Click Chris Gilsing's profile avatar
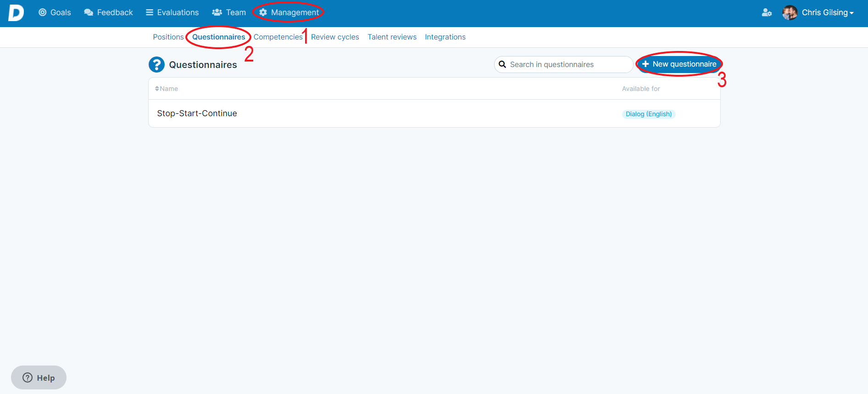 pos(790,12)
